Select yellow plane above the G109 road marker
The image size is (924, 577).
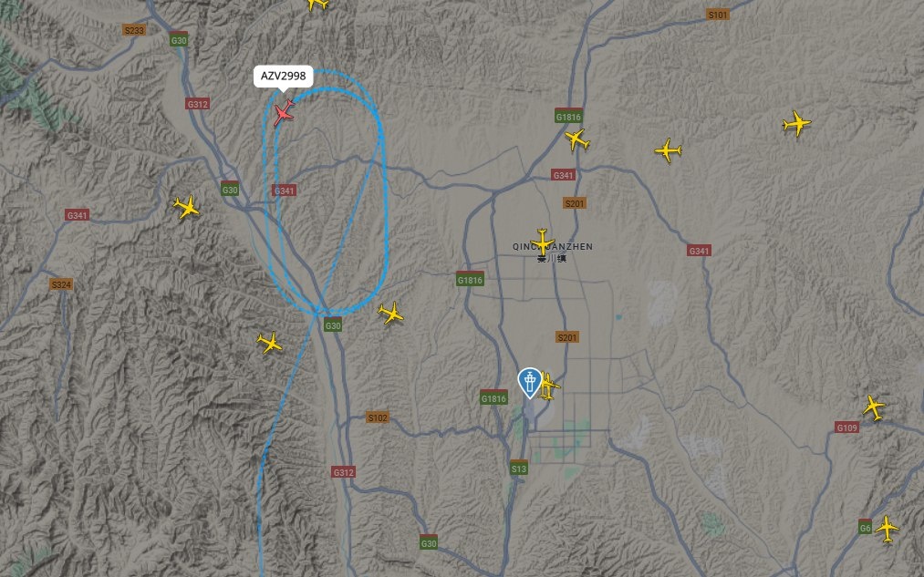873,407
